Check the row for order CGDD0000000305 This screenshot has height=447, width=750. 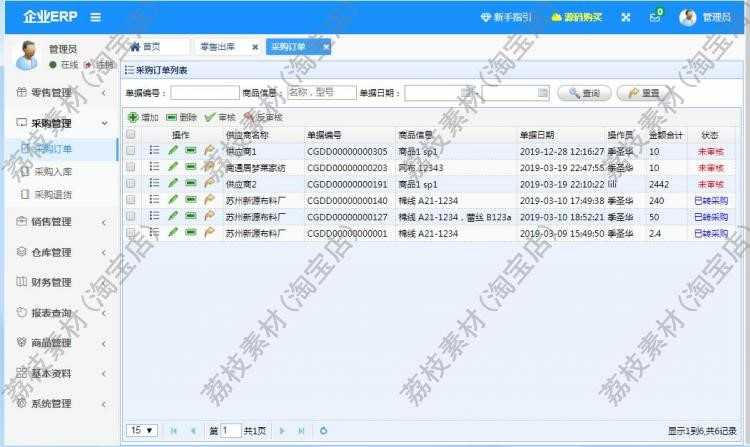131,151
